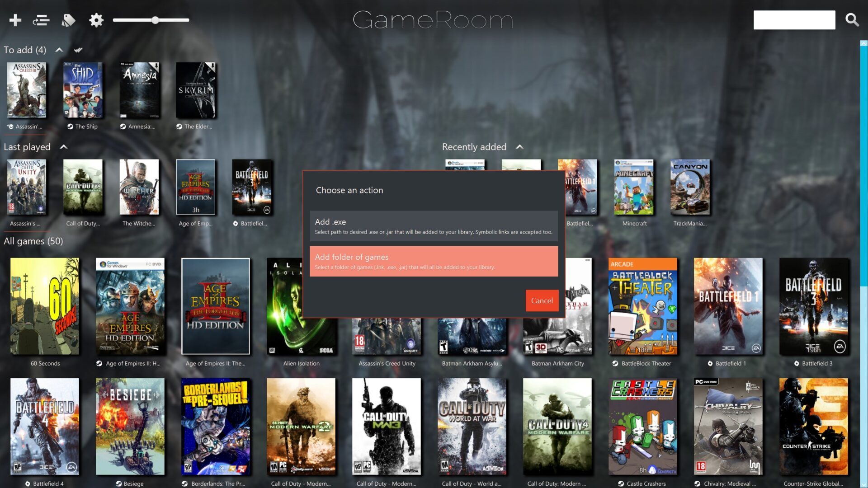Click the All games (50) heading
This screenshot has height=488, width=868.
click(33, 241)
